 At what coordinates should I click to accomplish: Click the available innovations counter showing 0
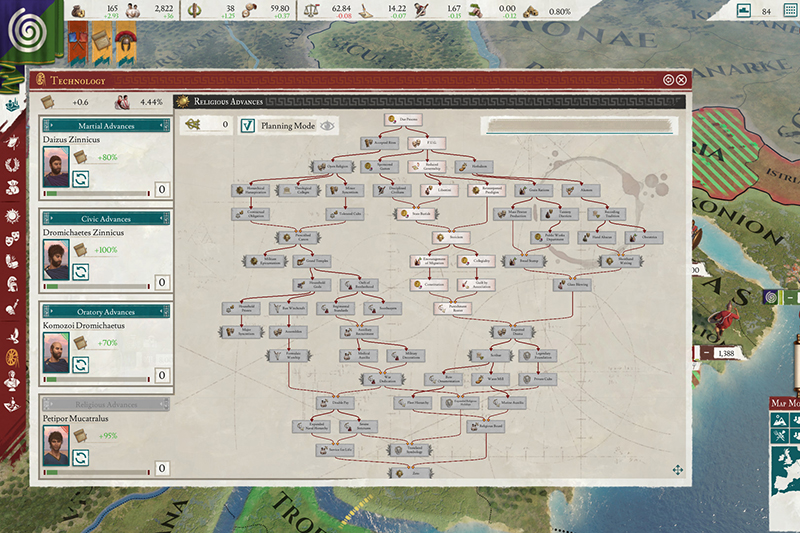(206, 124)
